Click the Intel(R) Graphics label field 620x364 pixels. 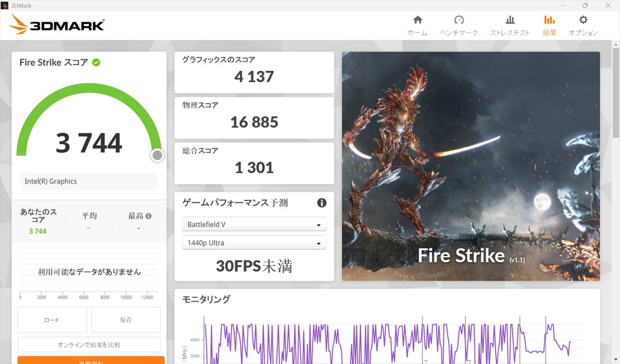coord(89,182)
